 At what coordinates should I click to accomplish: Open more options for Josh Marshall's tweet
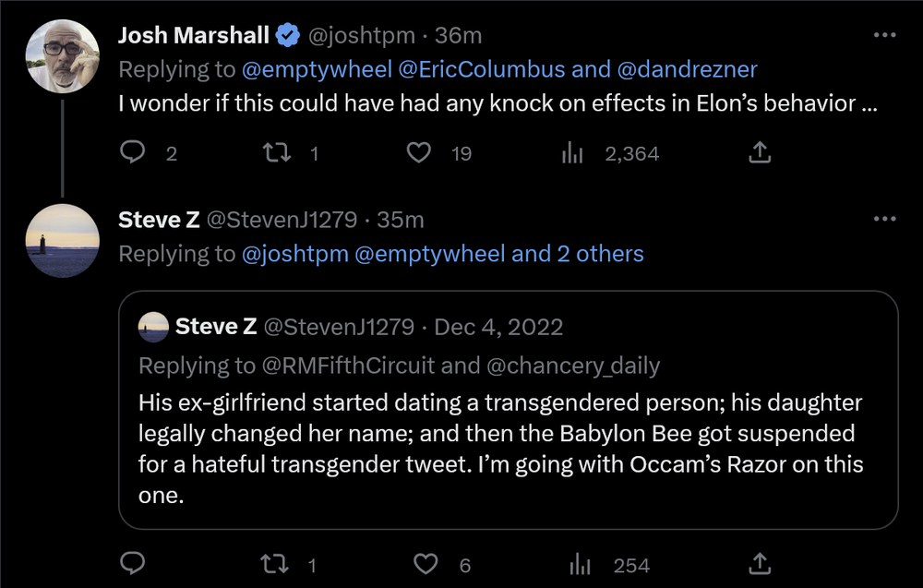pyautogui.click(x=883, y=35)
